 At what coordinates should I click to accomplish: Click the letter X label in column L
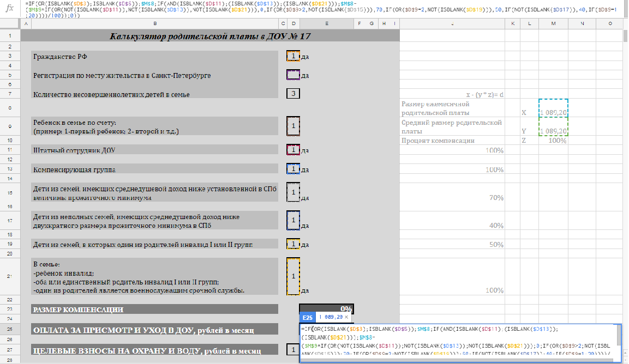pyautogui.click(x=524, y=113)
